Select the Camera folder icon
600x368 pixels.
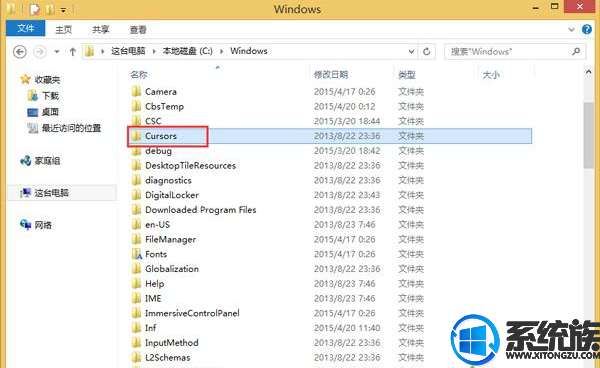(136, 91)
